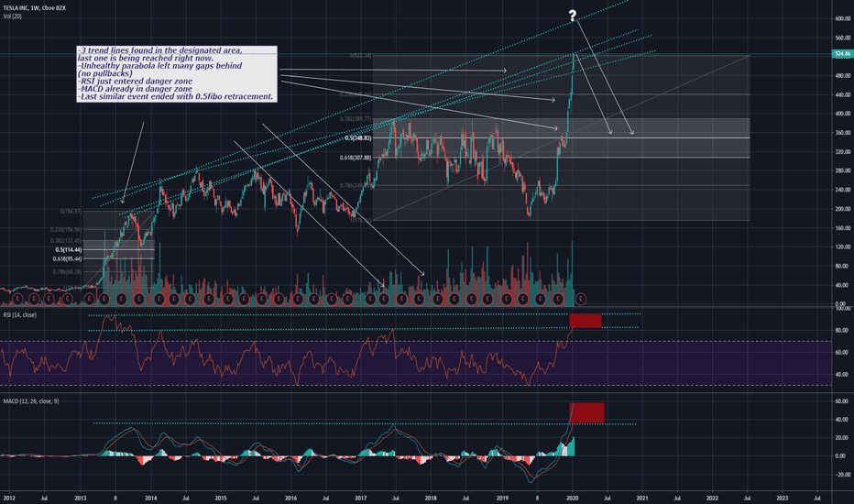Open the TESLA INC, 1W, Cboe BZX symbol title
Screen dimensions: 854x504
[x=34, y=8]
